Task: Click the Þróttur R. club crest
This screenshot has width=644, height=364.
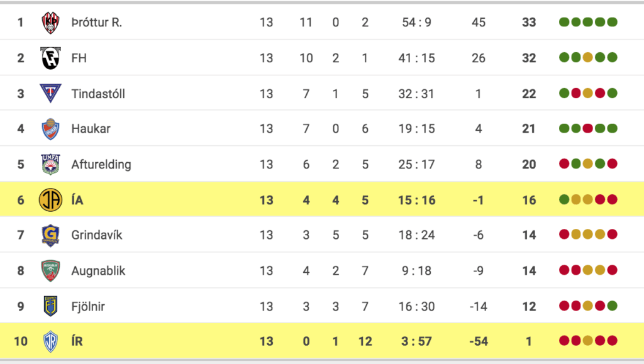Action: [x=50, y=22]
